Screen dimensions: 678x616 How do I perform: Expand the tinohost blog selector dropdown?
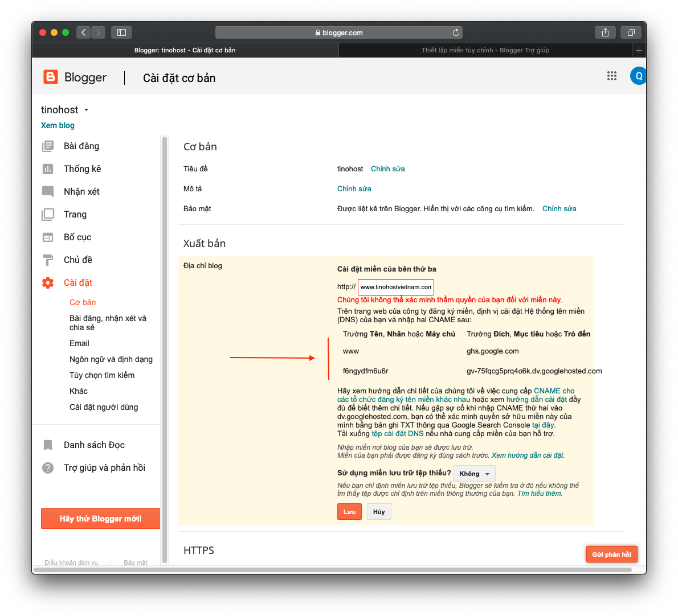[x=87, y=110]
